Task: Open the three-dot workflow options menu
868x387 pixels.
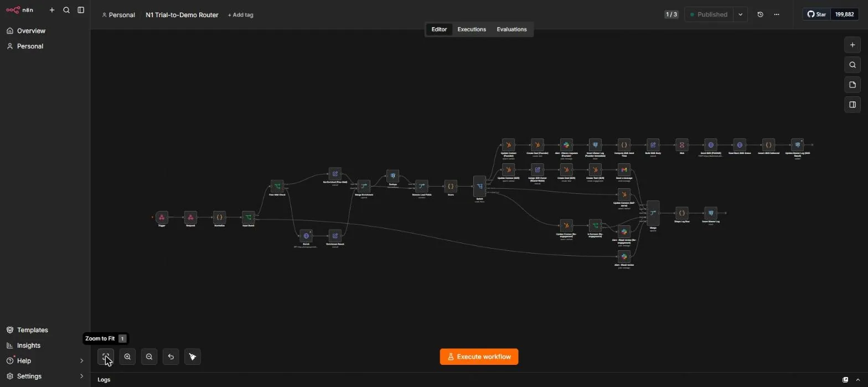Action: (x=776, y=14)
